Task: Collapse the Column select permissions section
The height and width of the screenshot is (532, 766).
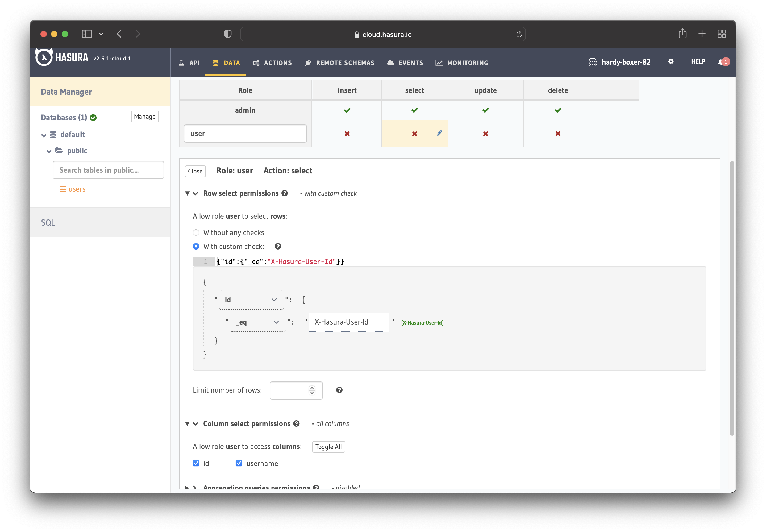Action: click(188, 423)
